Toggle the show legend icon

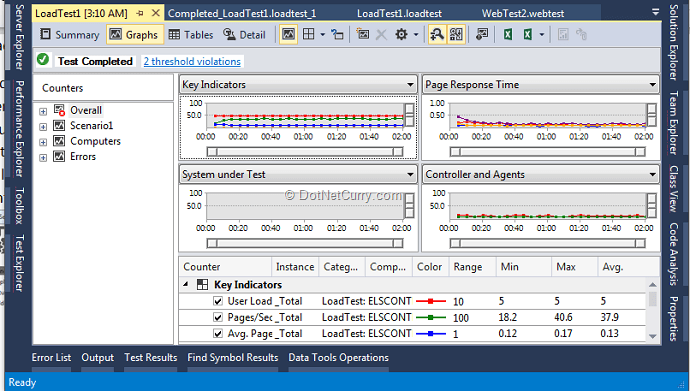tap(456, 34)
